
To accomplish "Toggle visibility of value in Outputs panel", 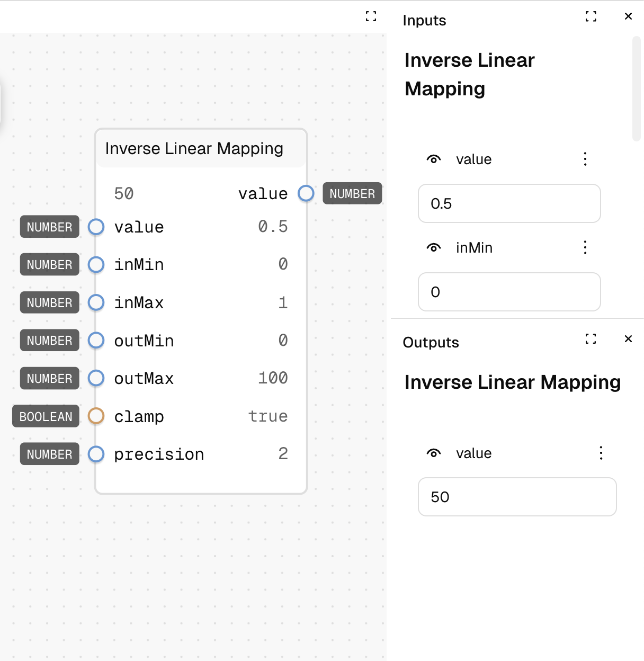I will (x=434, y=453).
